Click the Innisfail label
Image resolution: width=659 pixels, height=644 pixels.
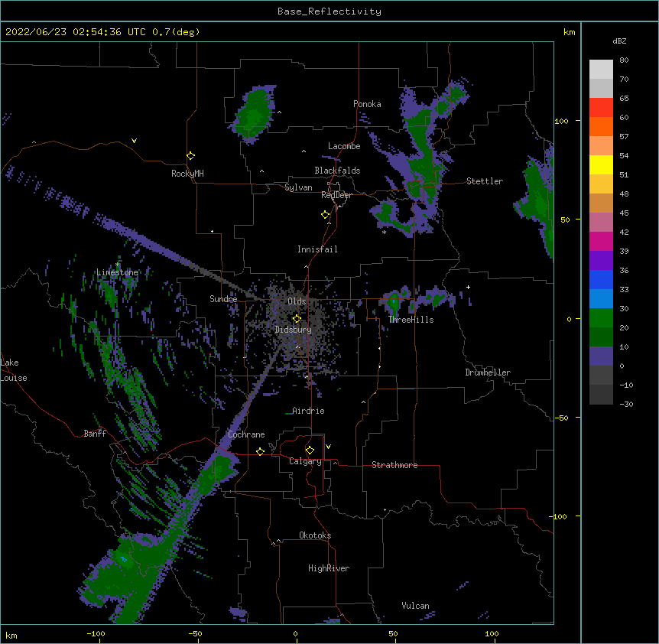coord(317,249)
